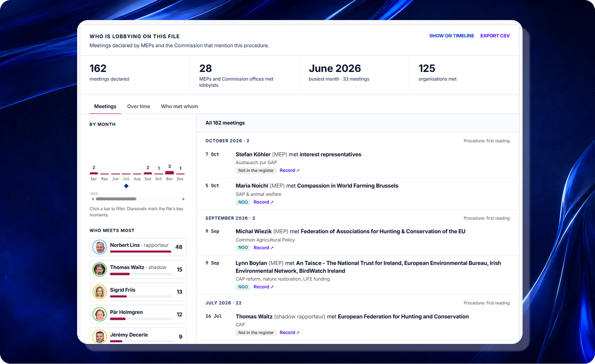Click the left arrow of month scrollbar

(x=93, y=199)
